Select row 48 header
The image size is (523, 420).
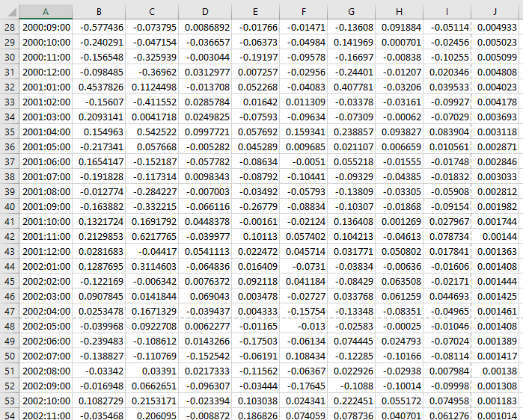click(x=10, y=326)
